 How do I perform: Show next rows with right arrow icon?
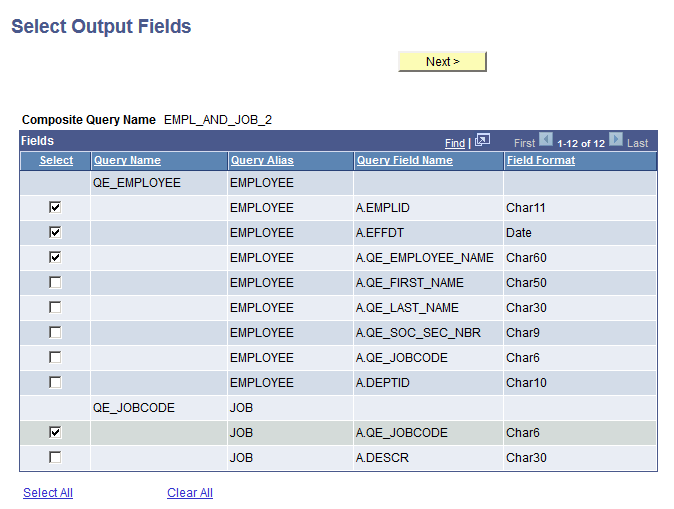616,139
